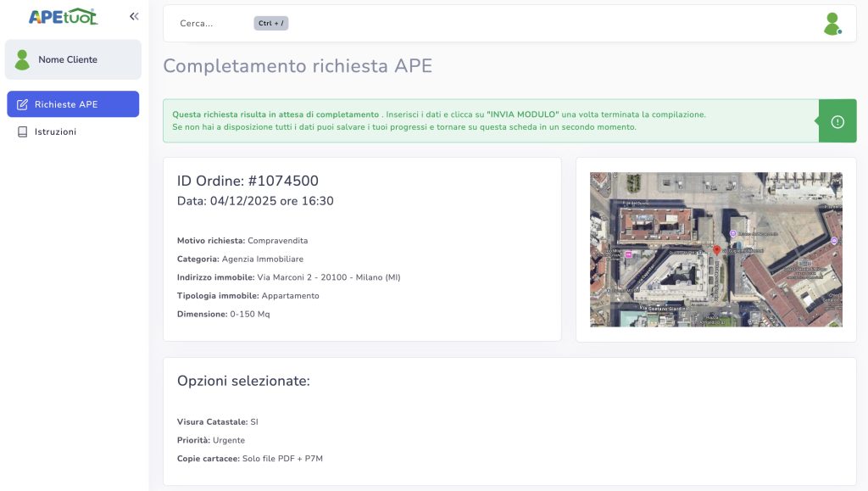Click the green person icon next to Nome Cliente
Viewport: 868px width, 491px height.
(21, 59)
